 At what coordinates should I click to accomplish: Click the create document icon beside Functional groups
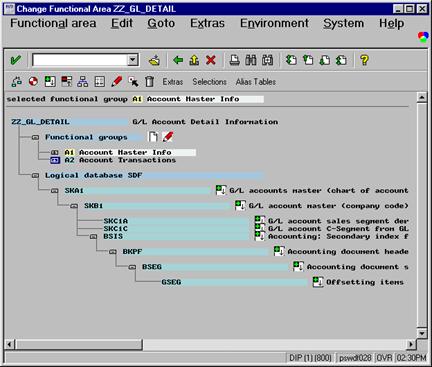click(x=153, y=136)
